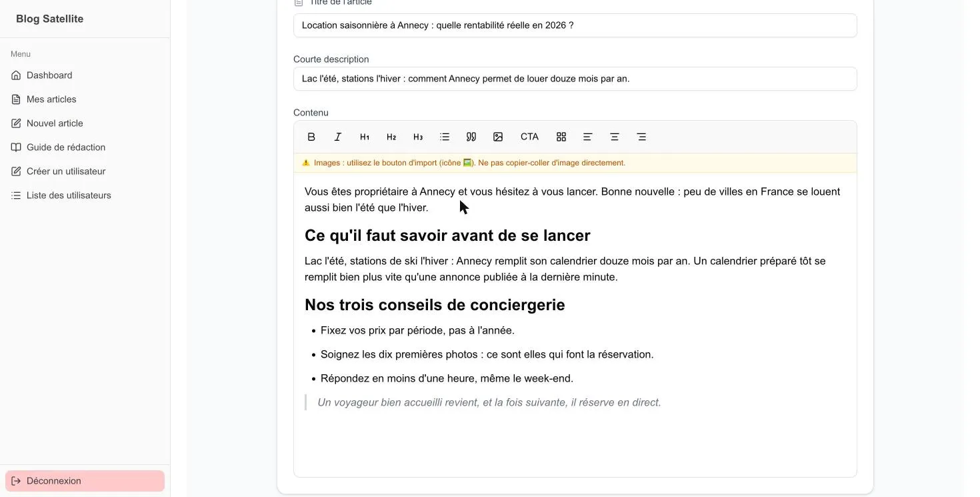Screen dimensions: 980x497
Task: Apply italic formatting to text
Action: (338, 137)
